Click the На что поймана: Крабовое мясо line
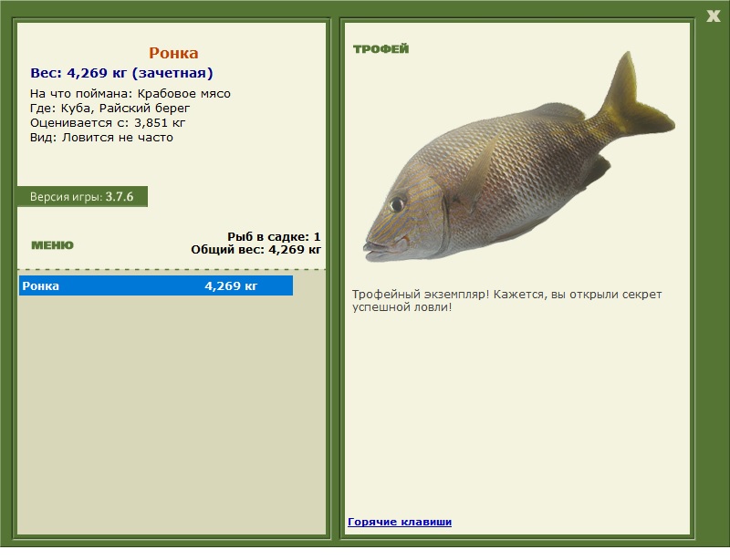Image resolution: width=730 pixels, height=560 pixels. [130, 93]
